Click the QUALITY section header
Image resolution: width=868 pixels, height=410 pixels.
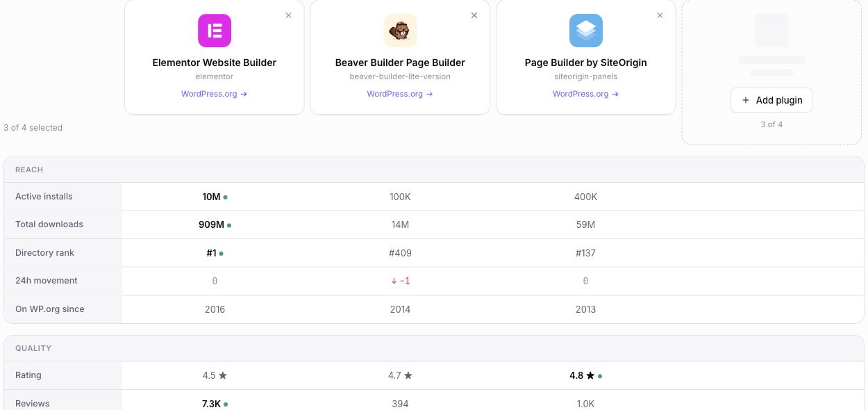(33, 348)
